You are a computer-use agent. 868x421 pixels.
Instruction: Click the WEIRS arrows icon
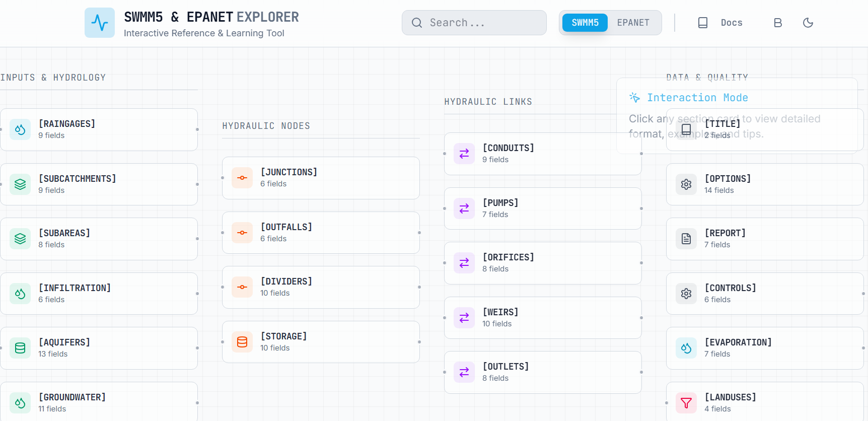coord(464,318)
